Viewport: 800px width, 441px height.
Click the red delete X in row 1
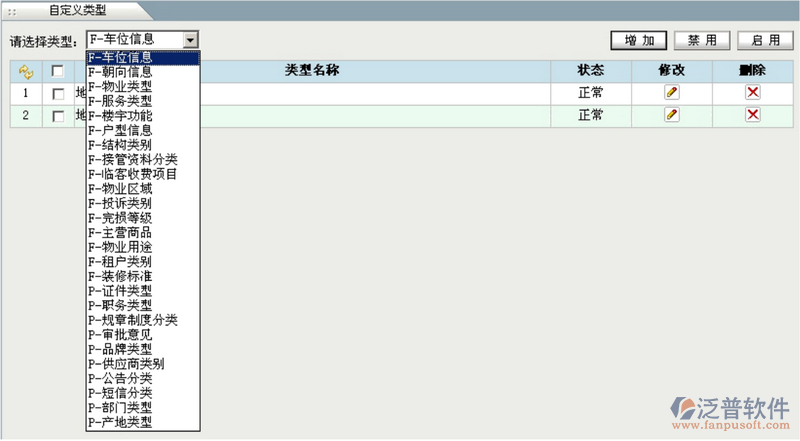pos(753,92)
